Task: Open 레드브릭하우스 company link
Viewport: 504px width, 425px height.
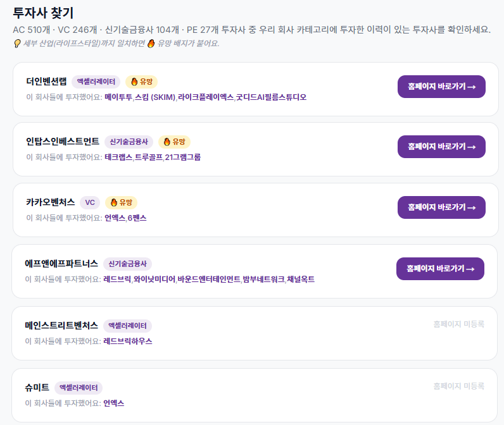Action: [x=128, y=342]
